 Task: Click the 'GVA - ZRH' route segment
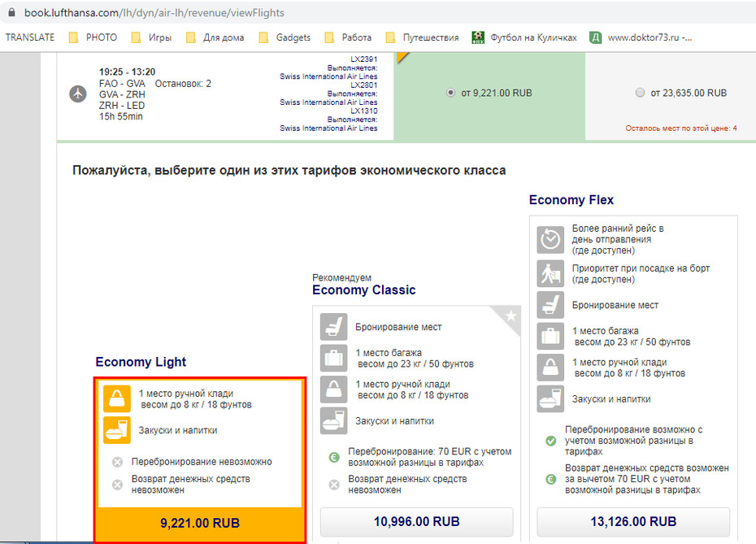pos(122,94)
